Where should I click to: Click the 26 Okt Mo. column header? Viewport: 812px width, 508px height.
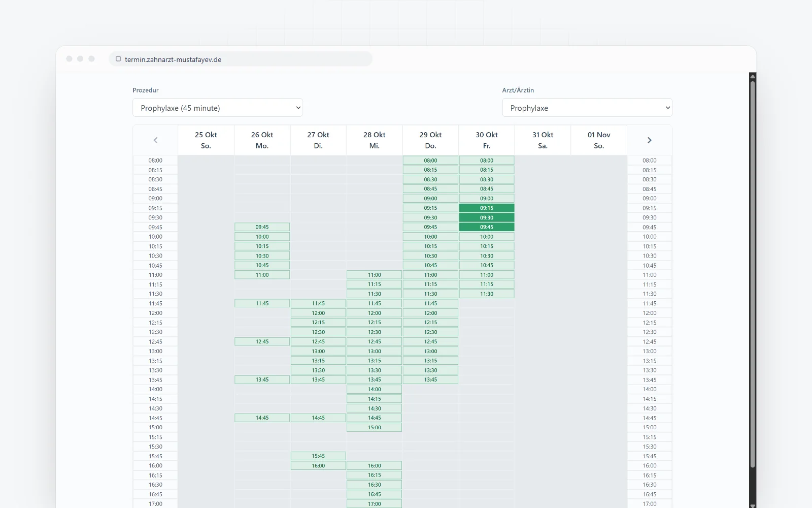click(262, 140)
